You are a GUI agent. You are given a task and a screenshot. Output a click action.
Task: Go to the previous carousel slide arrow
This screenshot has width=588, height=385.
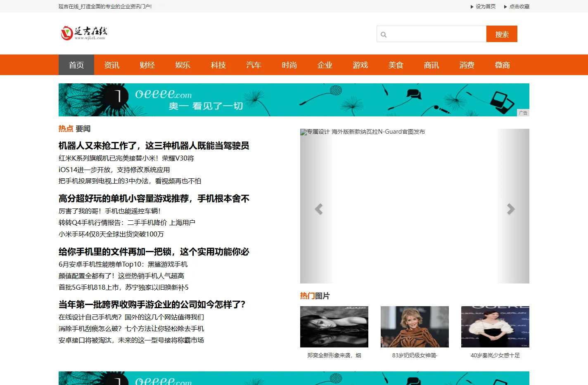tap(319, 209)
